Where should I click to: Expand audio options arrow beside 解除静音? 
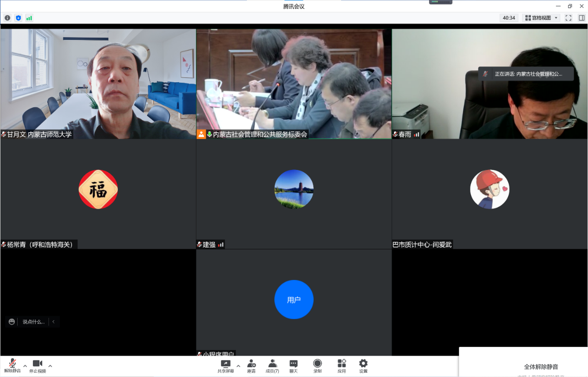click(x=25, y=366)
